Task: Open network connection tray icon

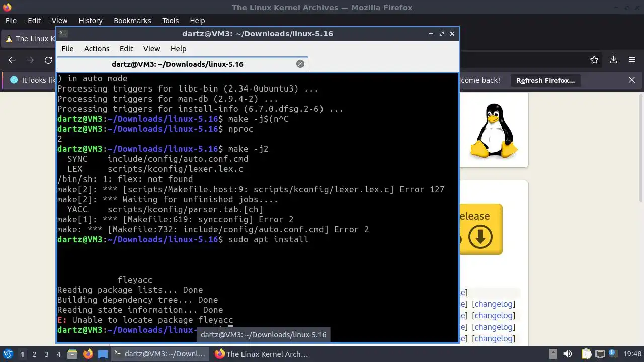Action: [600, 354]
